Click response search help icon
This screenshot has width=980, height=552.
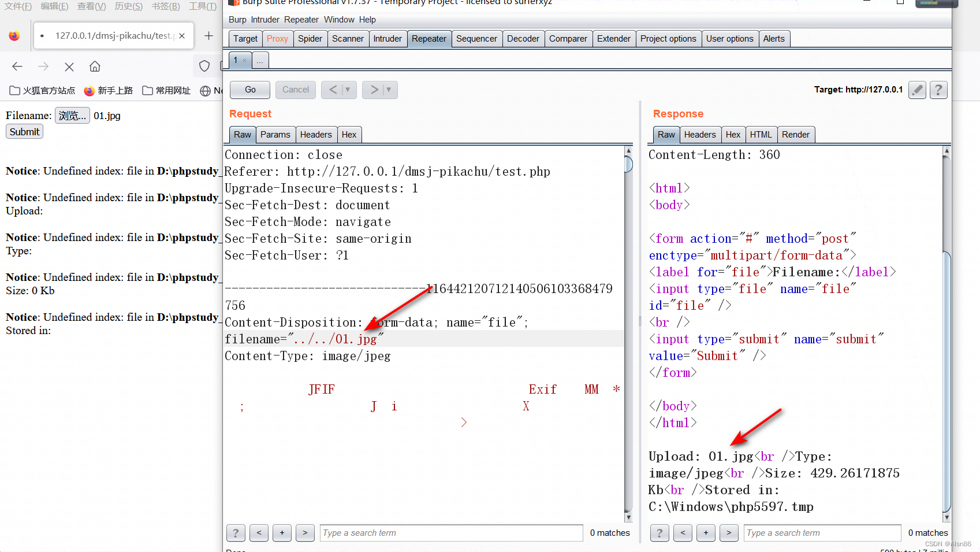tap(659, 533)
